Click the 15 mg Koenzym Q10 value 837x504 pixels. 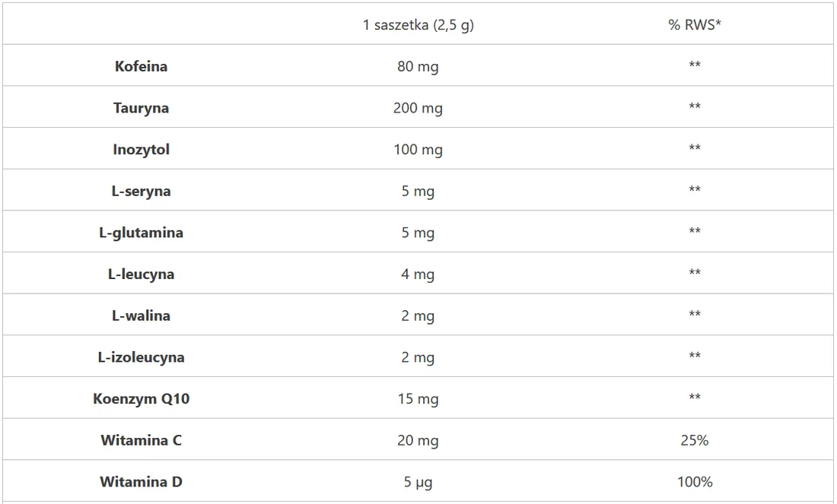[x=418, y=399]
